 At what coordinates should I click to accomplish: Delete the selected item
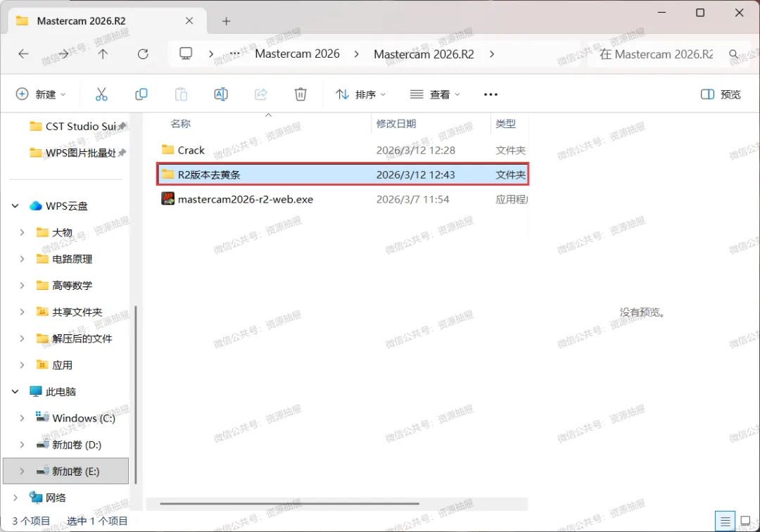(x=300, y=94)
